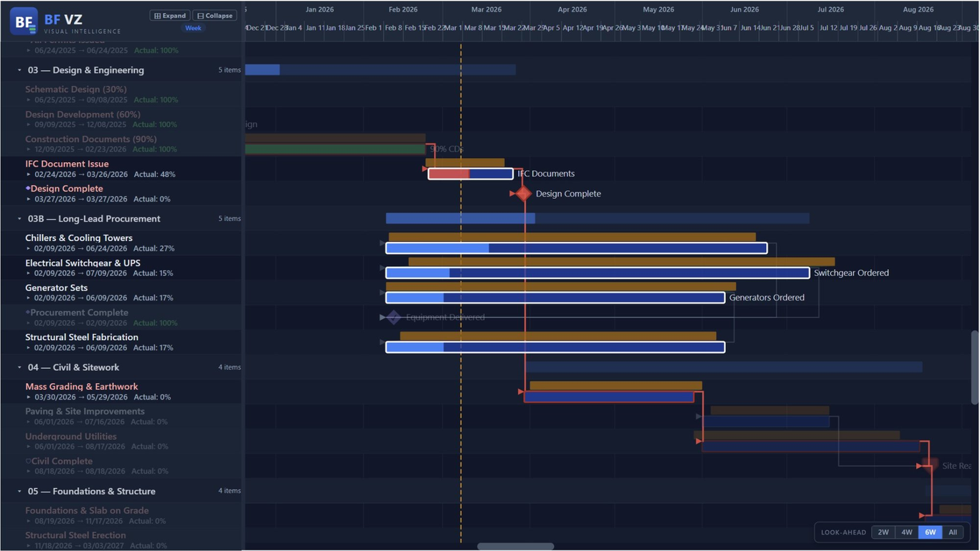This screenshot has height=551, width=980.
Task: Click the IFC Document Issue progress bar
Action: (x=470, y=173)
